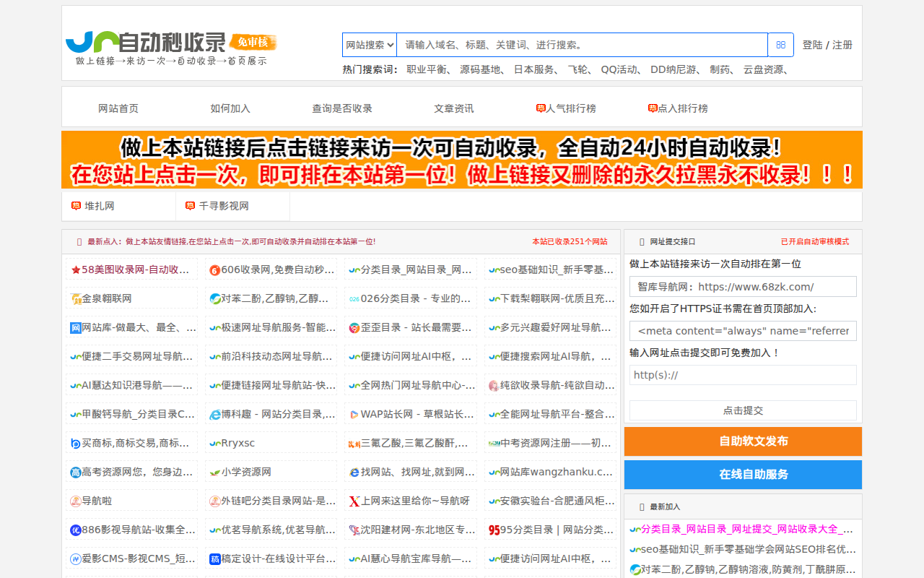Go to the 如何加入 menu item
This screenshot has height=578, width=924.
click(230, 108)
